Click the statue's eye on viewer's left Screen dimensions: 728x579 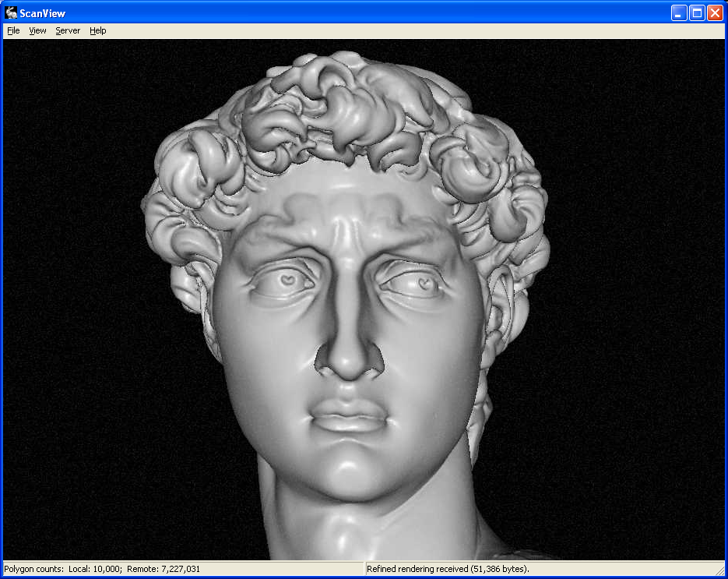(285, 280)
